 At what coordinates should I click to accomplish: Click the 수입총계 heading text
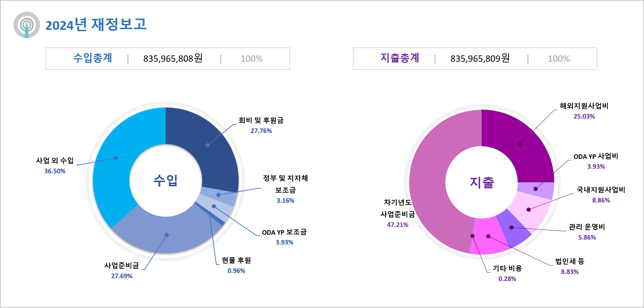coord(93,58)
